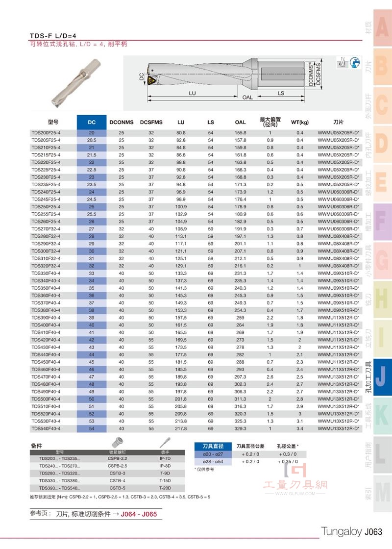Click the blue globe icon
The width and height of the screenshot is (392, 549).
[x=355, y=63]
